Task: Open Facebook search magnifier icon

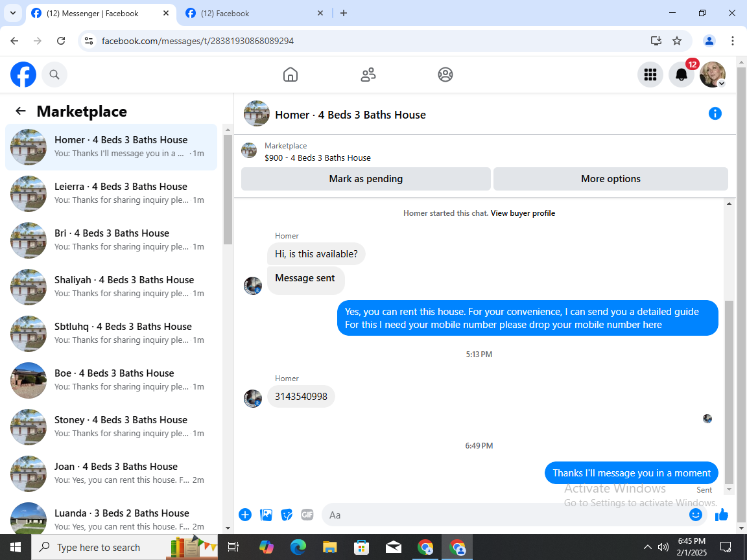Action: tap(54, 75)
